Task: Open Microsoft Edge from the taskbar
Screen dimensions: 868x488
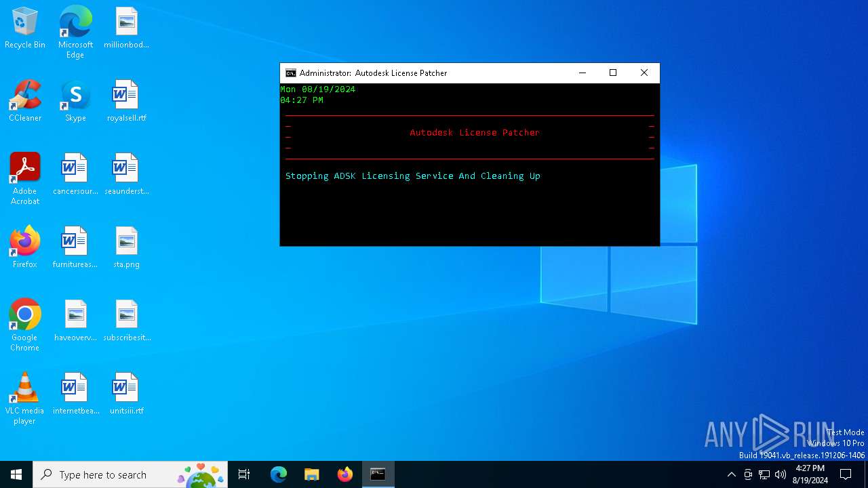Action: [x=279, y=474]
